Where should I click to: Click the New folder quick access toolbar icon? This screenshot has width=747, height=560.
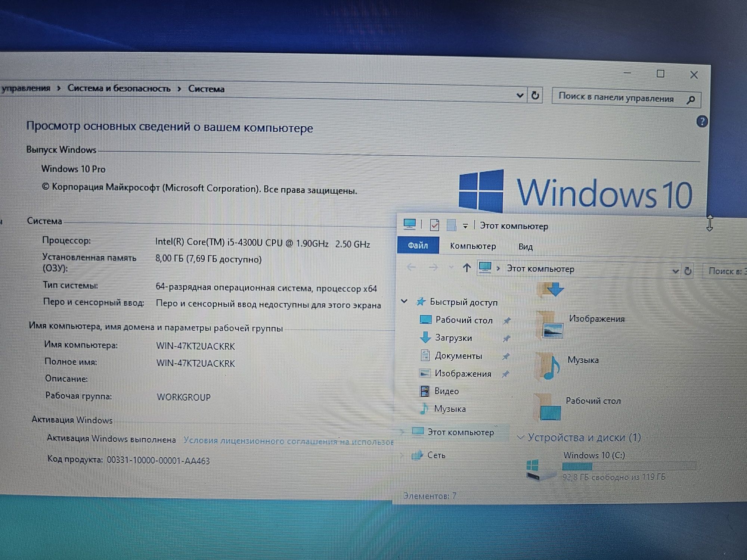pos(452,225)
